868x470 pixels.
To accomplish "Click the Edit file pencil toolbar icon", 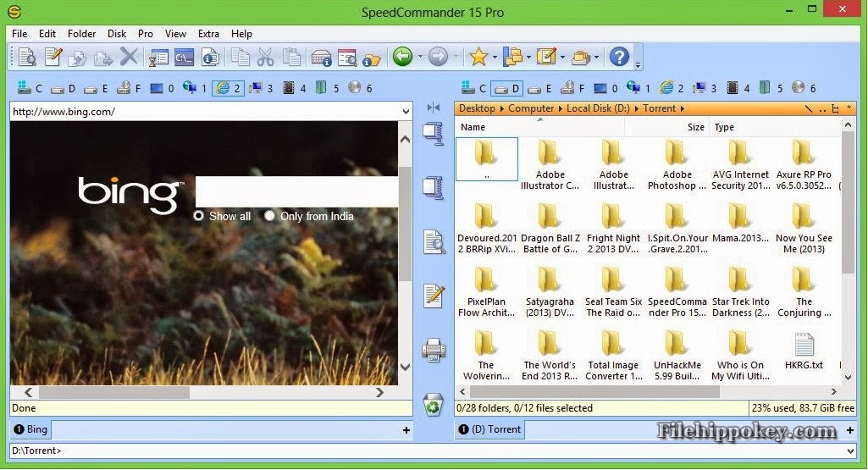I will coord(53,57).
